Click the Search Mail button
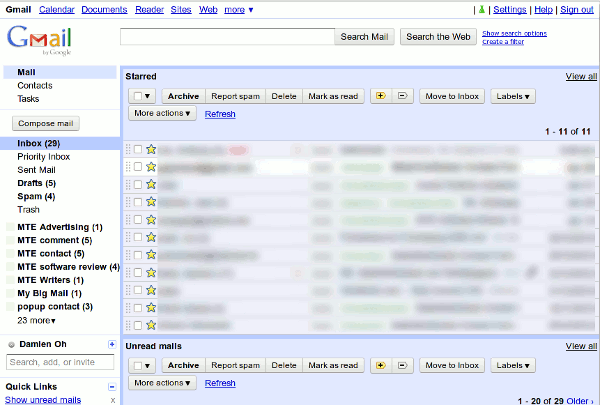This screenshot has width=600, height=405. 364,37
